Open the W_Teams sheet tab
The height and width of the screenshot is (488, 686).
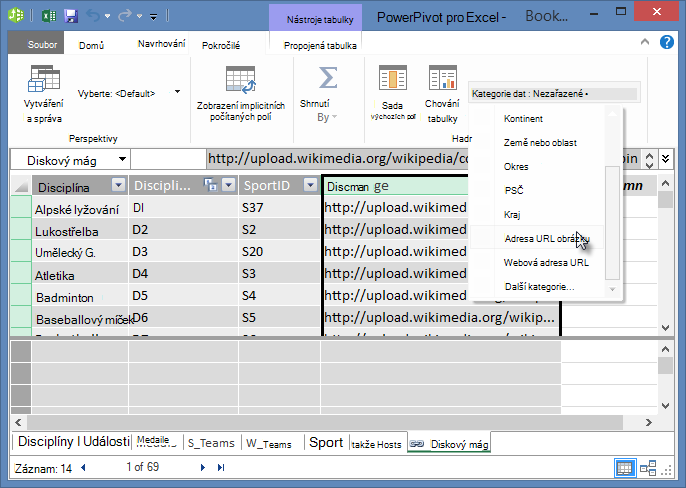(x=269, y=444)
